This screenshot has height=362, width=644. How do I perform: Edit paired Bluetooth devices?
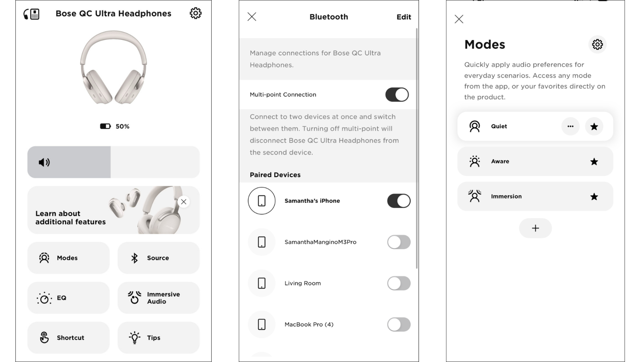tap(403, 17)
